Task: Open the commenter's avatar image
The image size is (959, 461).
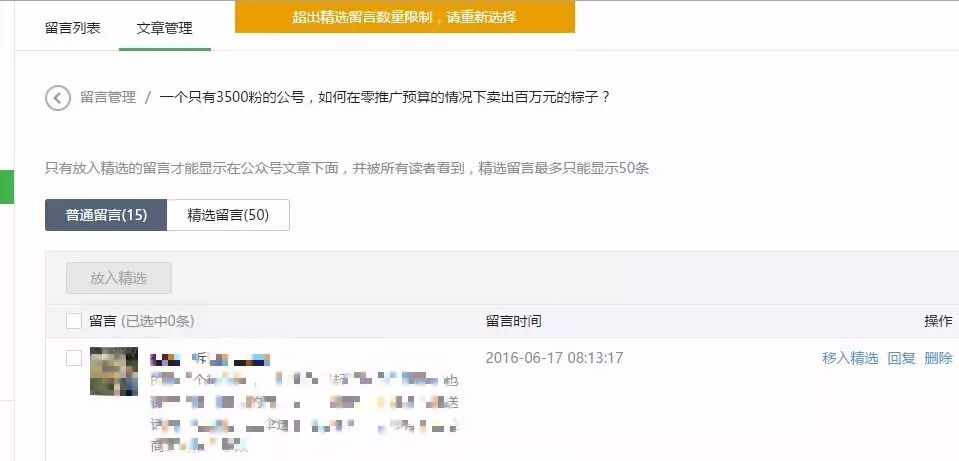Action: [x=114, y=371]
